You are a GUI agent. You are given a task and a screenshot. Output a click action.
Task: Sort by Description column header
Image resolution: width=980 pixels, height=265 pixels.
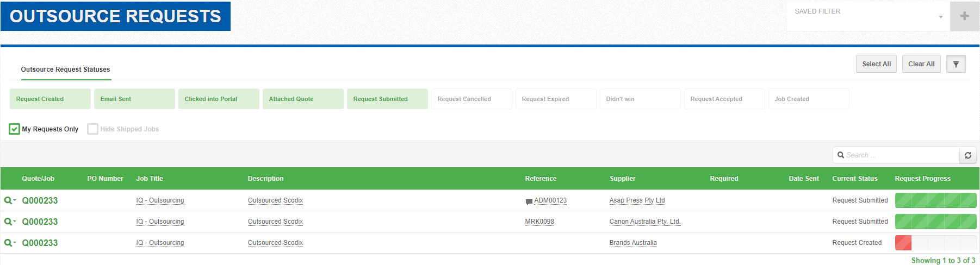(265, 179)
